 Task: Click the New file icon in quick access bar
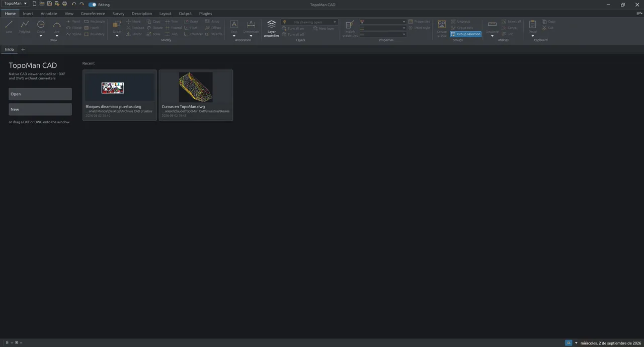(35, 4)
